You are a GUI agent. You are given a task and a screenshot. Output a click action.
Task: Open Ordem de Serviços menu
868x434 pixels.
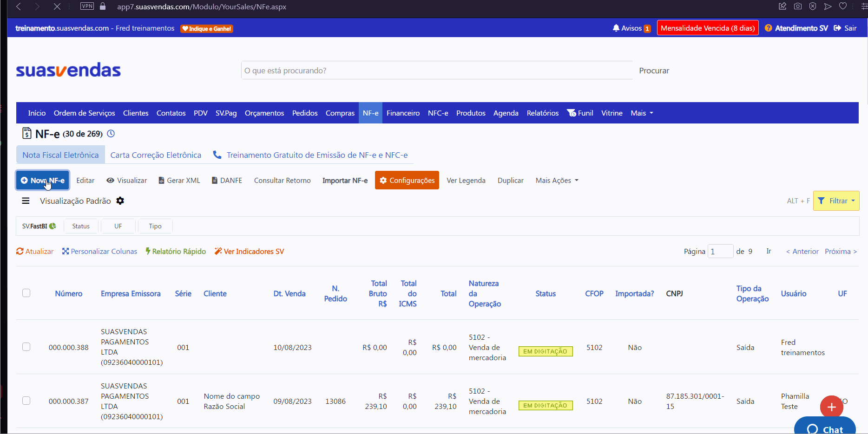coord(84,113)
